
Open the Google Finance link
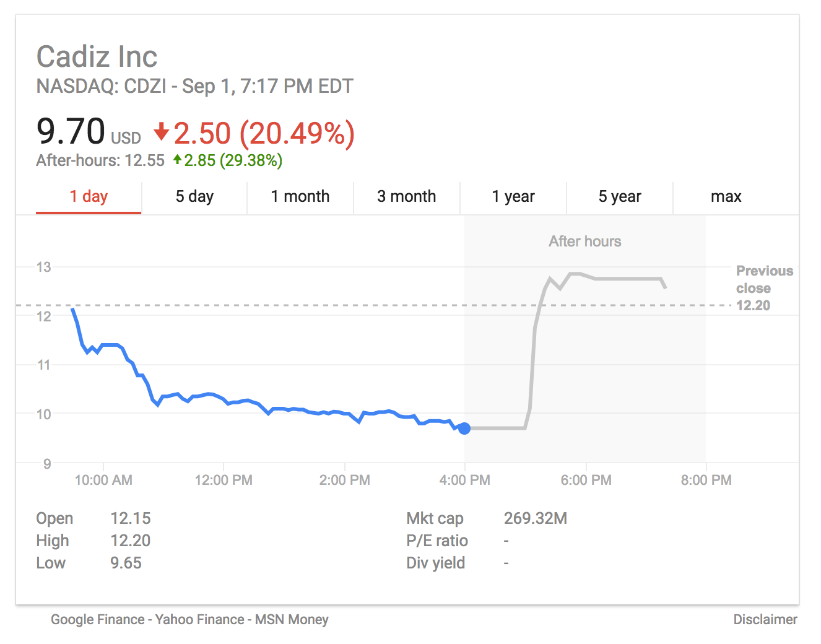point(98,619)
